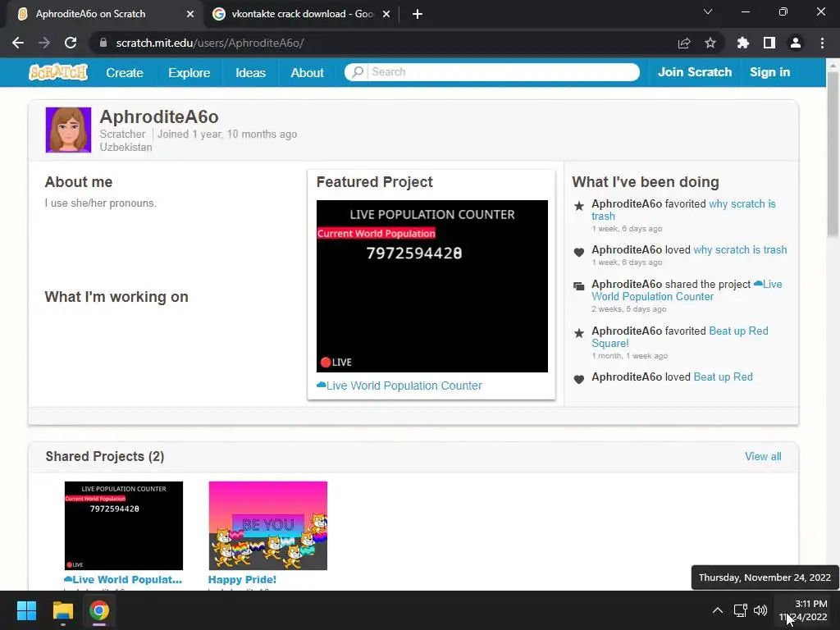
Task: Go back with the browser back arrow
Action: click(18, 43)
